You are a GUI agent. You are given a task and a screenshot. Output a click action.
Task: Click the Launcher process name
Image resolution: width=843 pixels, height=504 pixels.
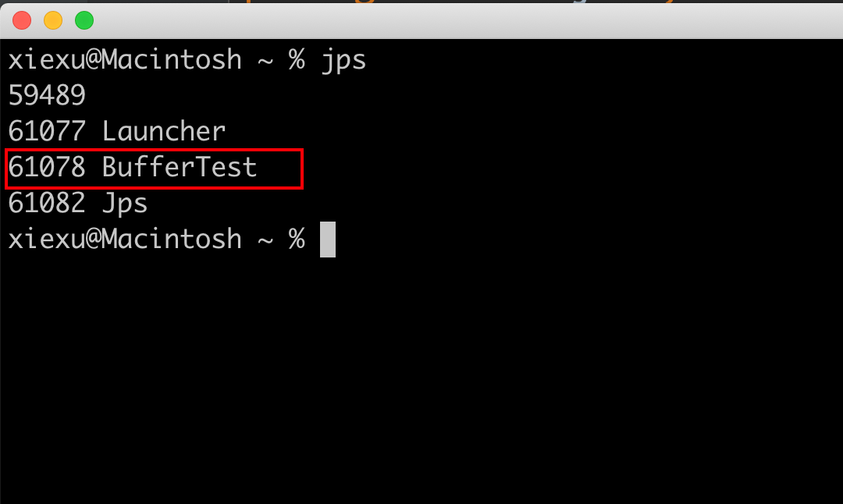164,131
